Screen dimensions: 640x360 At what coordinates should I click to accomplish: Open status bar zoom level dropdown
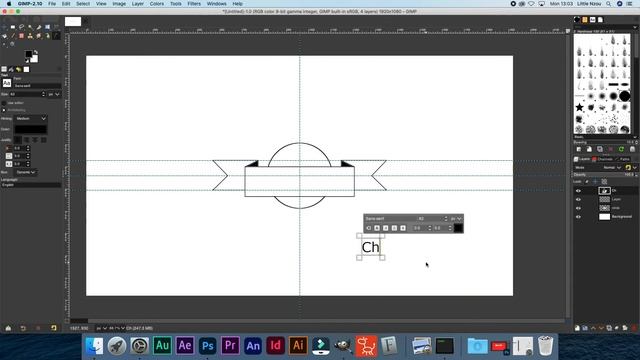[117, 328]
